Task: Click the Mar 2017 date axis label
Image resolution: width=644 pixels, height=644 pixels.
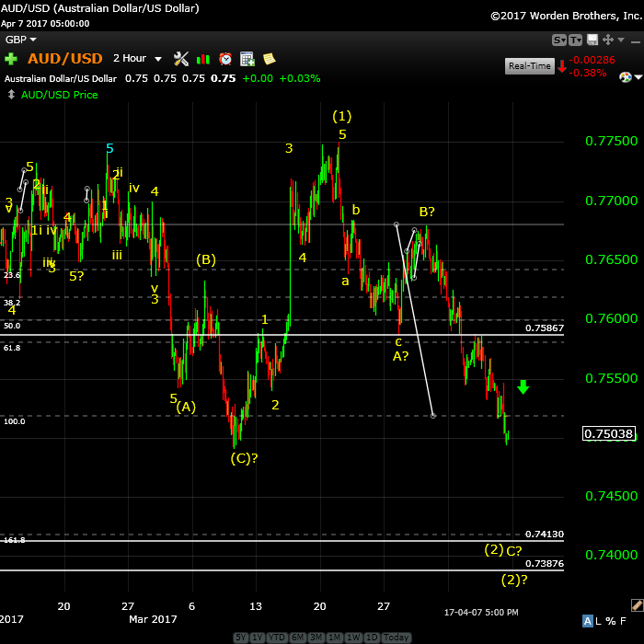Action: pyautogui.click(x=153, y=619)
